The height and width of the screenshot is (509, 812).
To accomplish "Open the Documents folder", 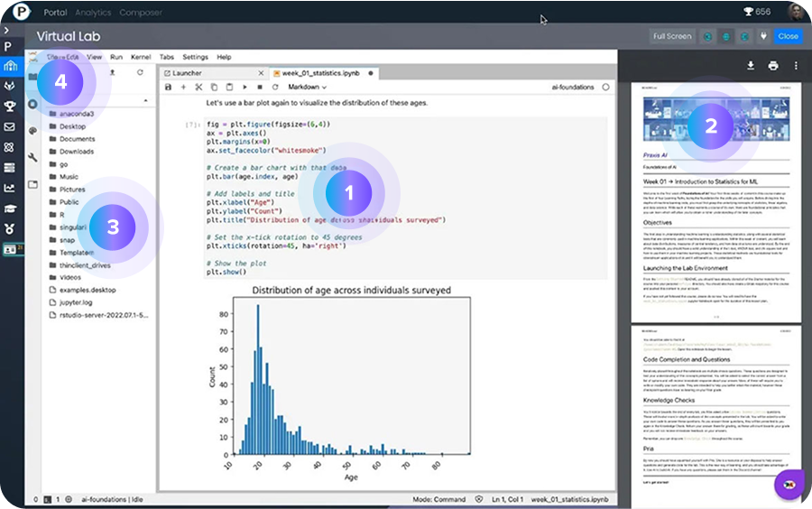I will pos(78,139).
